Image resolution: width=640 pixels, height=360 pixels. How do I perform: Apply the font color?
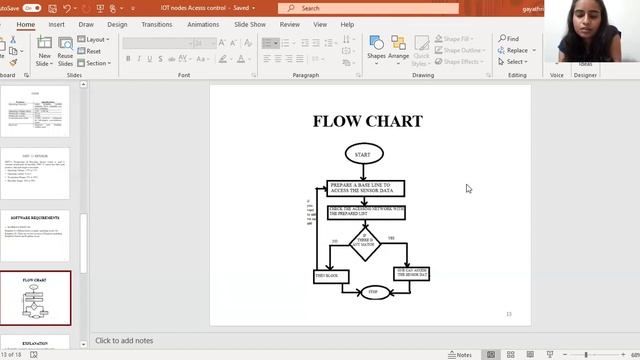coord(241,59)
